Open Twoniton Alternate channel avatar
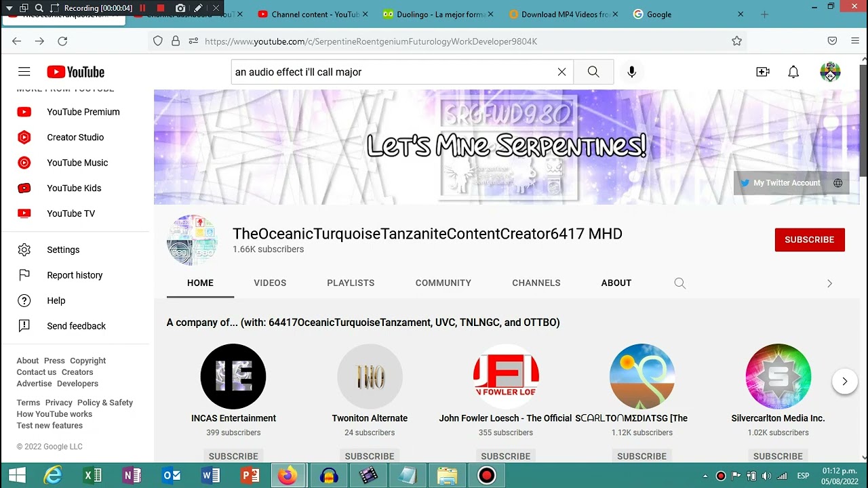This screenshot has height=488, width=868. [x=370, y=376]
